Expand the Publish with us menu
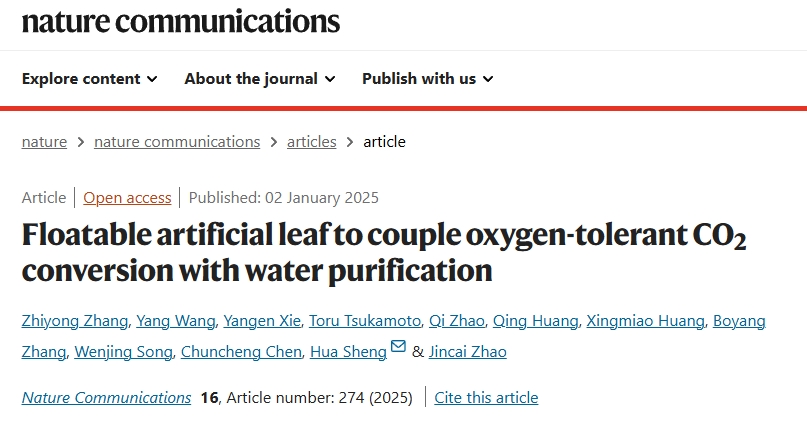Viewport: 807px width, 426px height. [428, 79]
